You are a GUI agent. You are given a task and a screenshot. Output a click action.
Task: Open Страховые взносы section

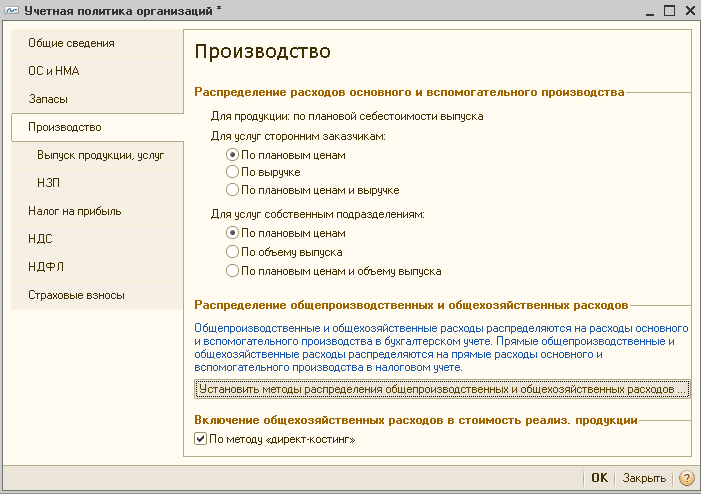point(97,295)
